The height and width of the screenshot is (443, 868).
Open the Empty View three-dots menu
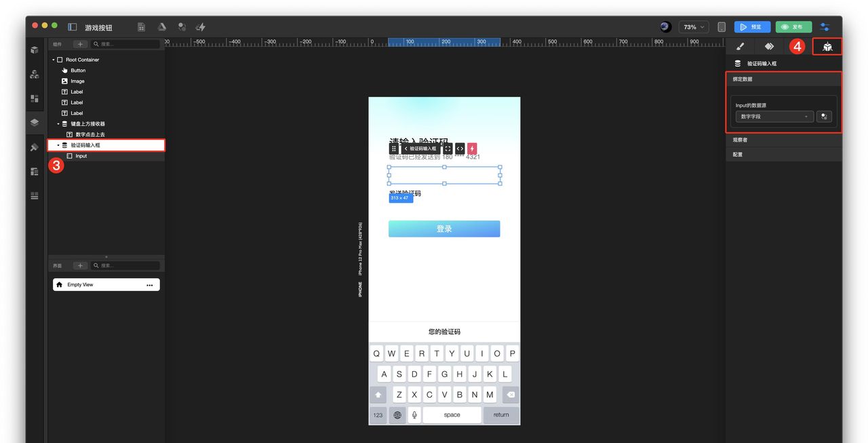(x=150, y=285)
